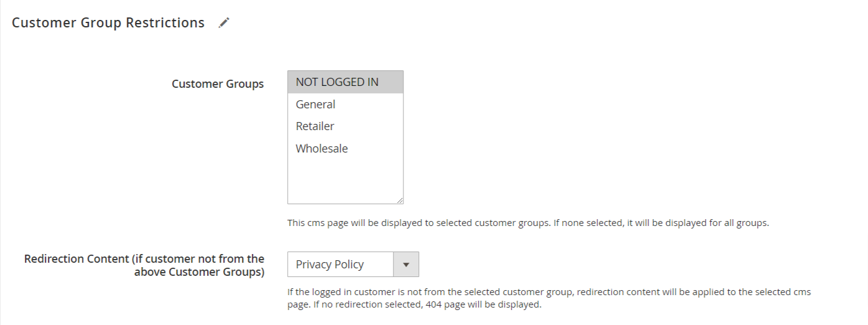The width and height of the screenshot is (868, 325).
Task: Click bottom border of Customer Groups listbox
Action: point(345,204)
